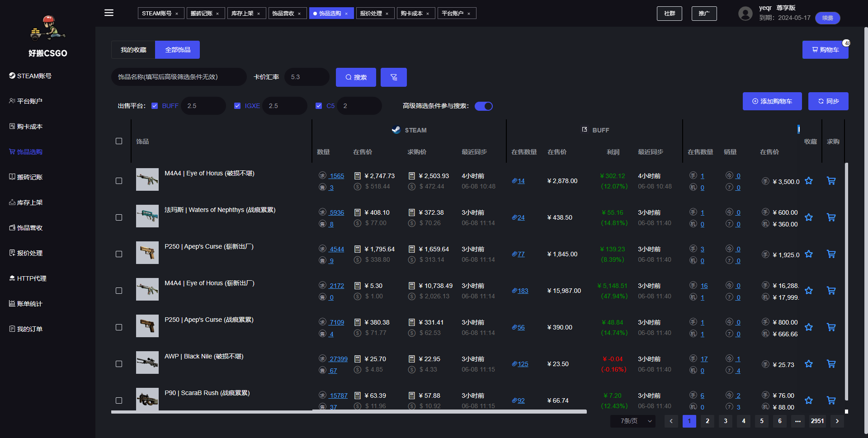Check the P250 Apep's Curse (崭新出厂) row

click(119, 254)
